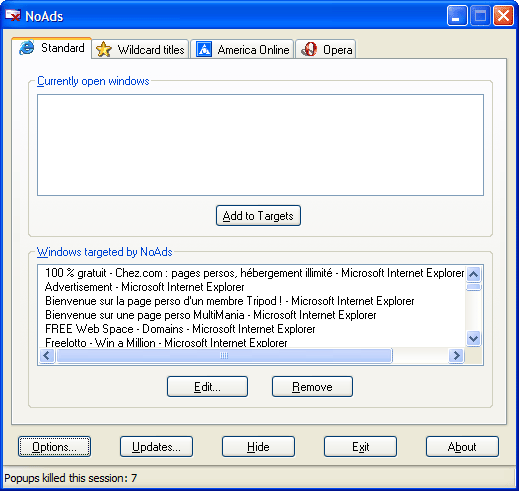Viewport: 519px width, 491px height.
Task: Select the Advertisement - Microsoft Internet Explorer entry
Action: 145,287
